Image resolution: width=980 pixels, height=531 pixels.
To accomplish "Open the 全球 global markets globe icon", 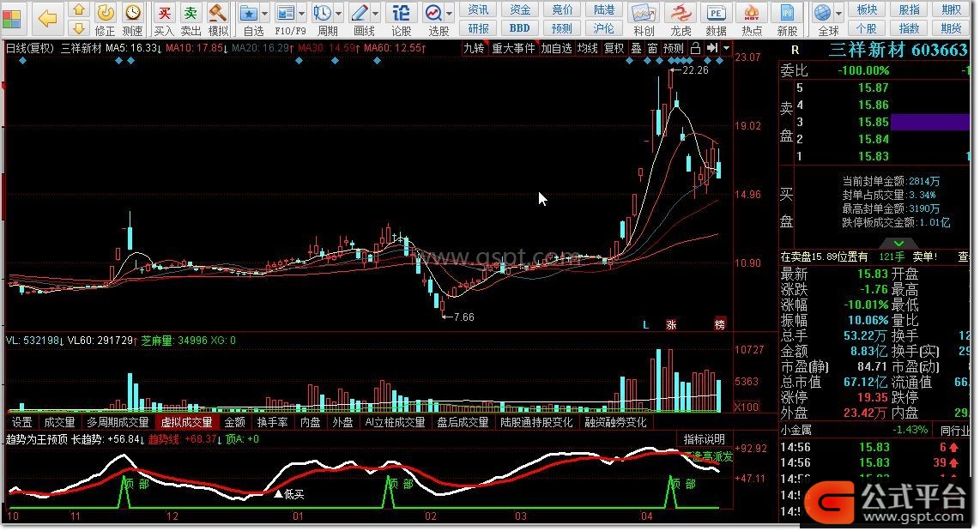I will pyautogui.click(x=824, y=14).
